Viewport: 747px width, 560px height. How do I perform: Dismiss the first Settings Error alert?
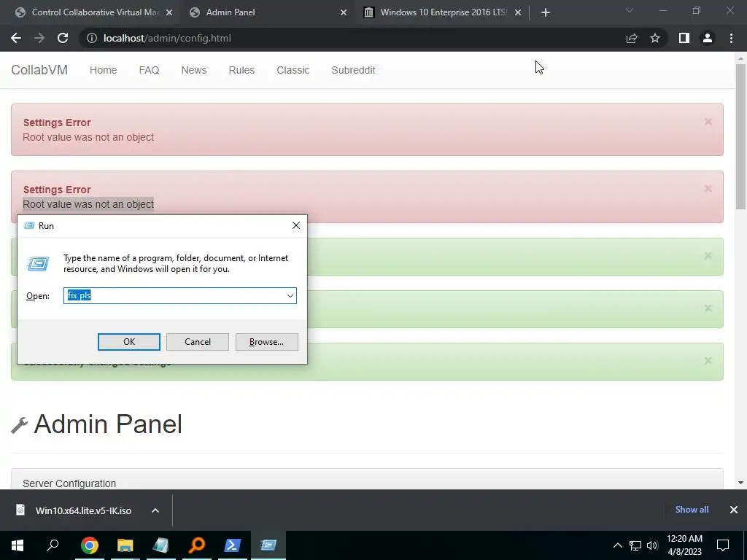click(708, 122)
